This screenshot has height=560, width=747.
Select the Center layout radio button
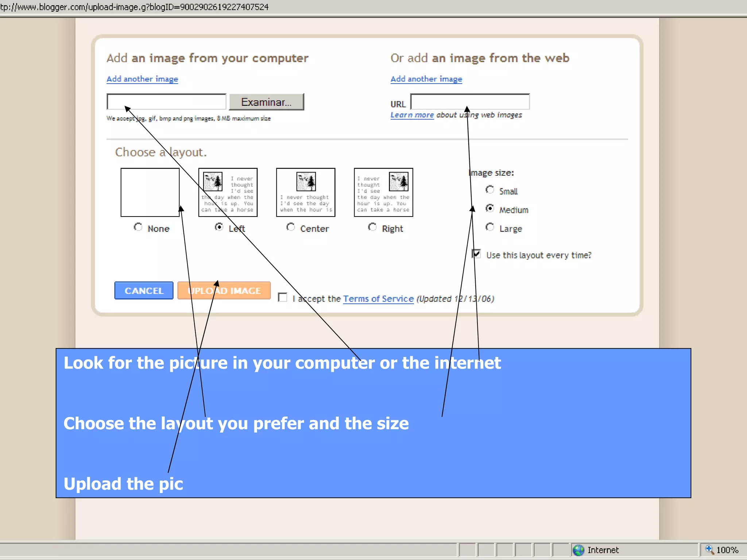291,227
